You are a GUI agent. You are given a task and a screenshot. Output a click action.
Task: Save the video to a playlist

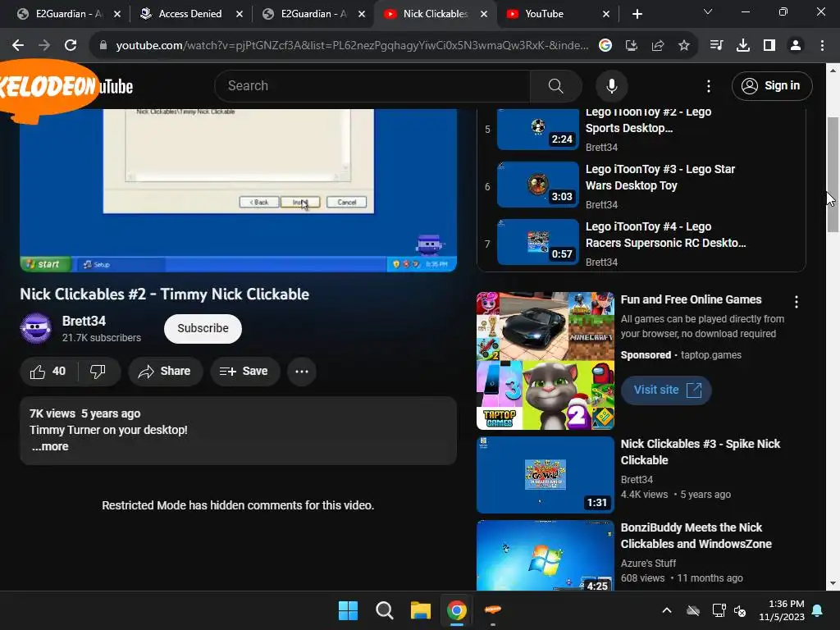point(244,372)
